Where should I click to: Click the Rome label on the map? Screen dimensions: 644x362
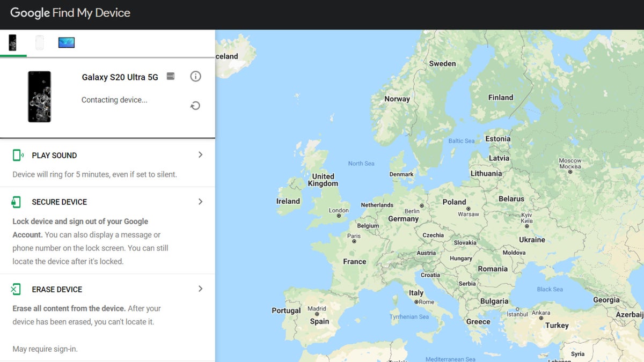point(427,302)
